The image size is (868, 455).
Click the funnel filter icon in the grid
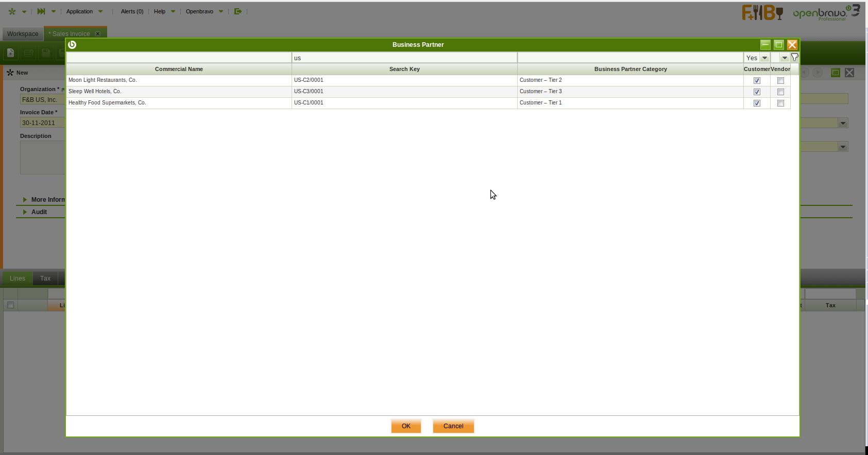[x=794, y=58]
